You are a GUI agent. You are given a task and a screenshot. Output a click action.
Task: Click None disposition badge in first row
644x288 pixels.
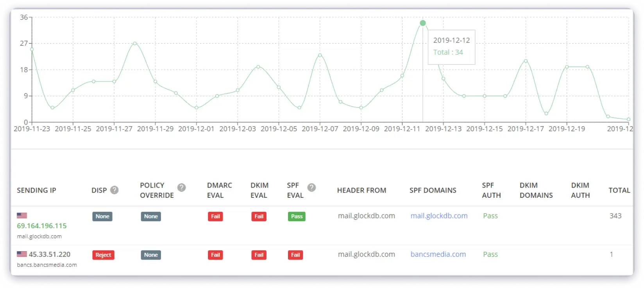point(102,216)
